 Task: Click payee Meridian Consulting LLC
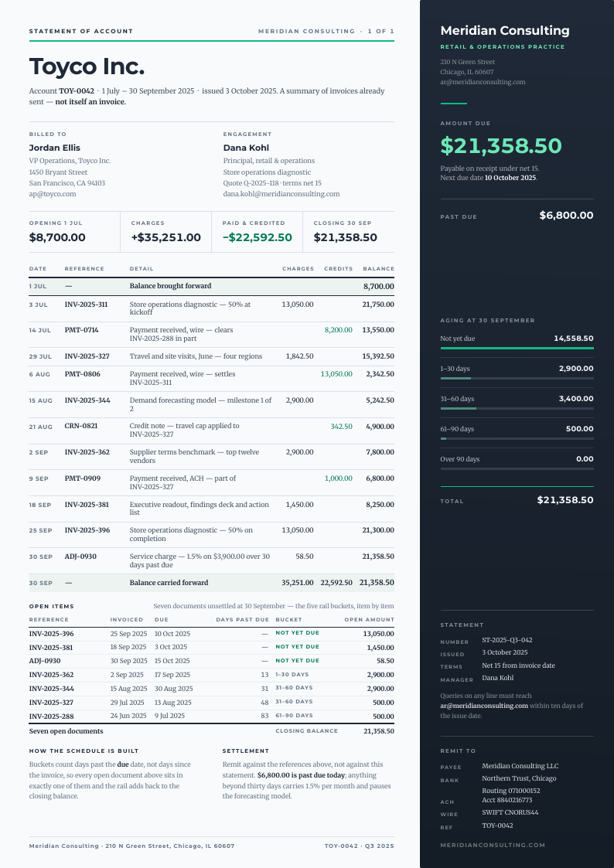[520, 766]
